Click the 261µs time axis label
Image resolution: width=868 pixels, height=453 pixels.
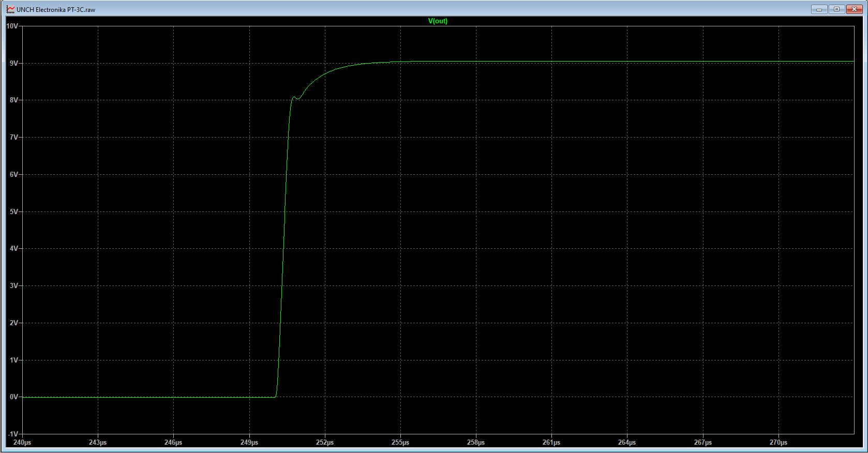(551, 443)
